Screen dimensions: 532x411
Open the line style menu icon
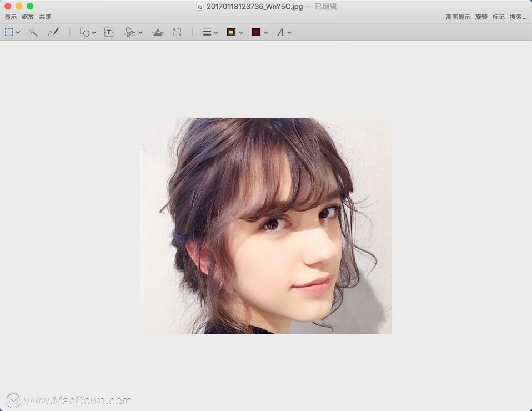(x=207, y=32)
